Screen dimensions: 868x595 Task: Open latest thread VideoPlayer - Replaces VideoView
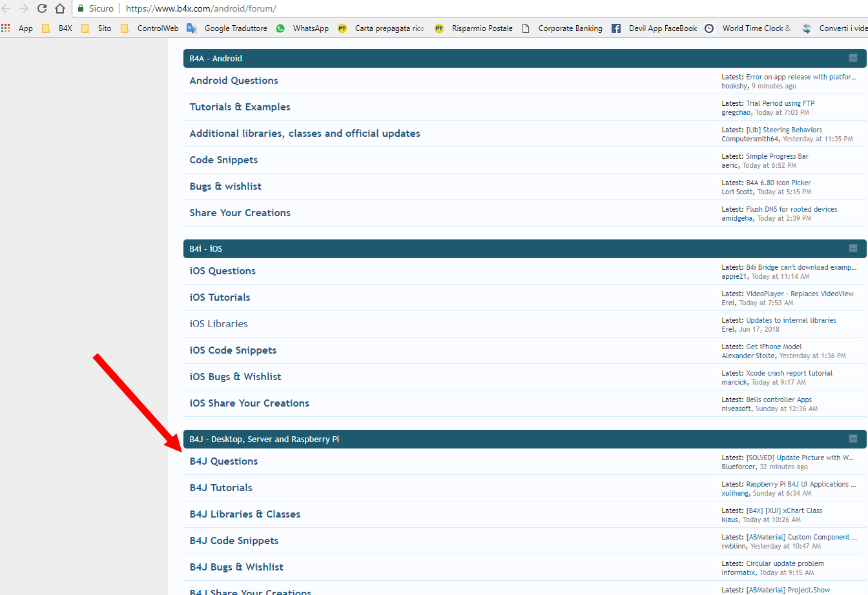pos(800,294)
